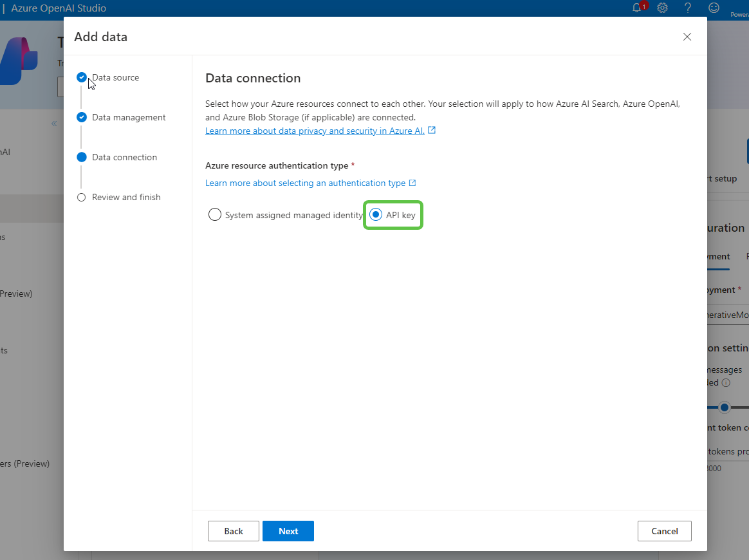Collapse the left navigation with the chevron
This screenshot has width=749, height=560.
click(54, 123)
